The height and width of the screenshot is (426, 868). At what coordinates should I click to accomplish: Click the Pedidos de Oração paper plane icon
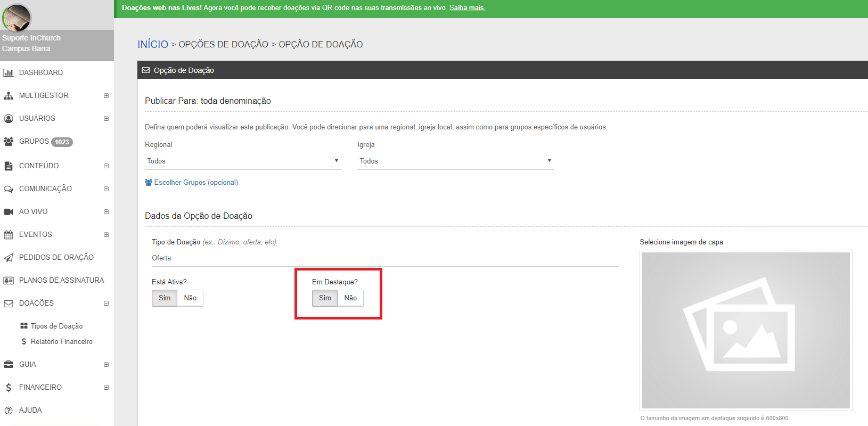click(9, 258)
